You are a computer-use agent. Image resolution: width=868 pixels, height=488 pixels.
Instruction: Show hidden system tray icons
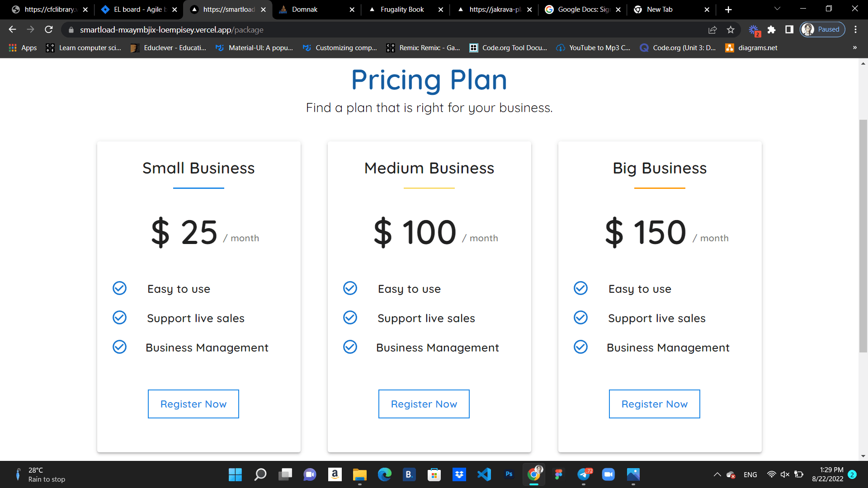point(717,474)
